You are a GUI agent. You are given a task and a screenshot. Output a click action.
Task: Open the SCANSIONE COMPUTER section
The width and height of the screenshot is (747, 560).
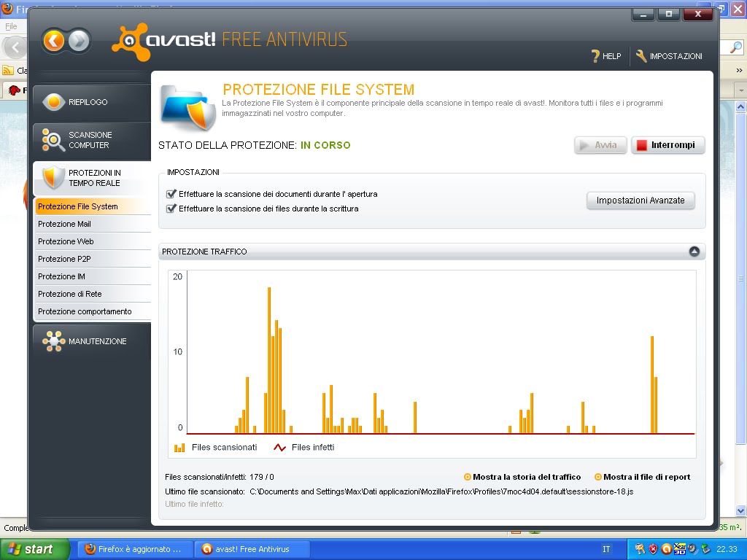pos(92,140)
